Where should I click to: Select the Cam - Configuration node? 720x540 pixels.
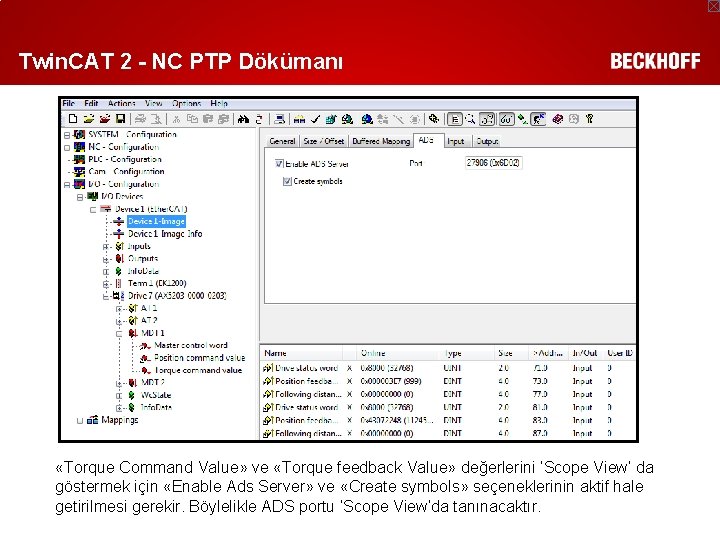click(126, 172)
